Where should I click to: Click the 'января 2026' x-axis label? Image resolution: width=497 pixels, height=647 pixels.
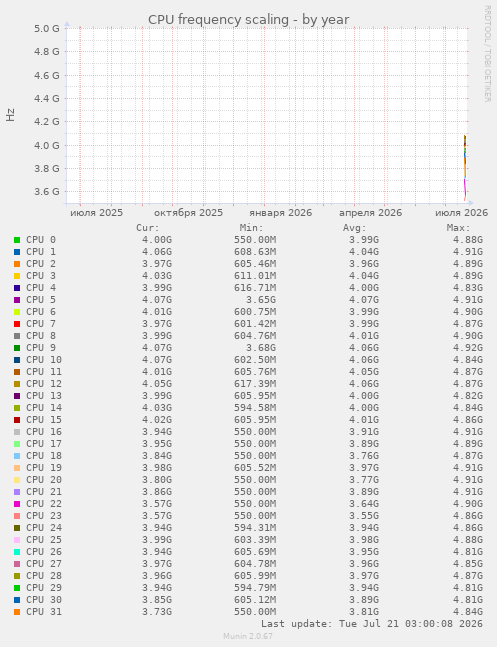click(281, 213)
